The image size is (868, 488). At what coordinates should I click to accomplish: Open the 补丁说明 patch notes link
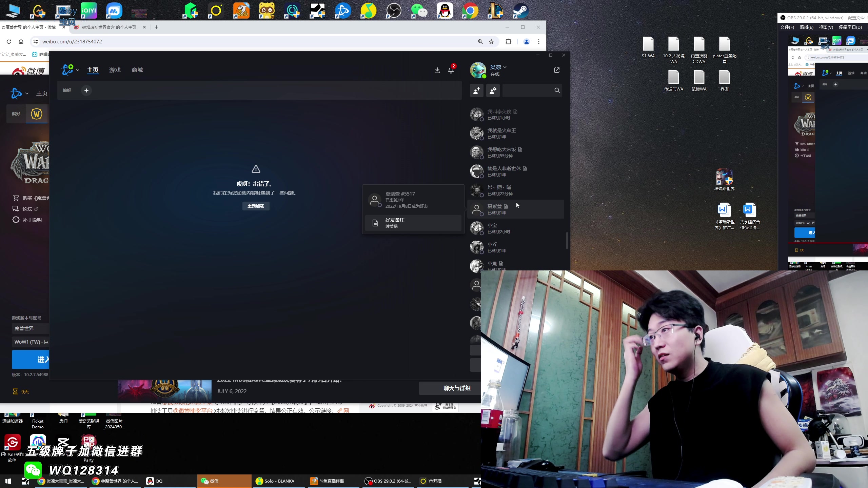[x=27, y=220]
